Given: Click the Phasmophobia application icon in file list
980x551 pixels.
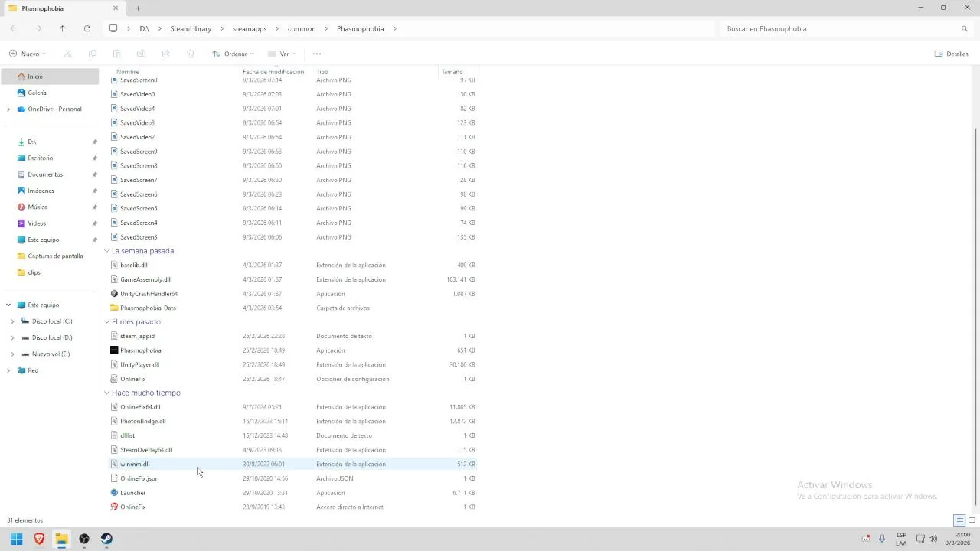Looking at the screenshot, I should [114, 350].
